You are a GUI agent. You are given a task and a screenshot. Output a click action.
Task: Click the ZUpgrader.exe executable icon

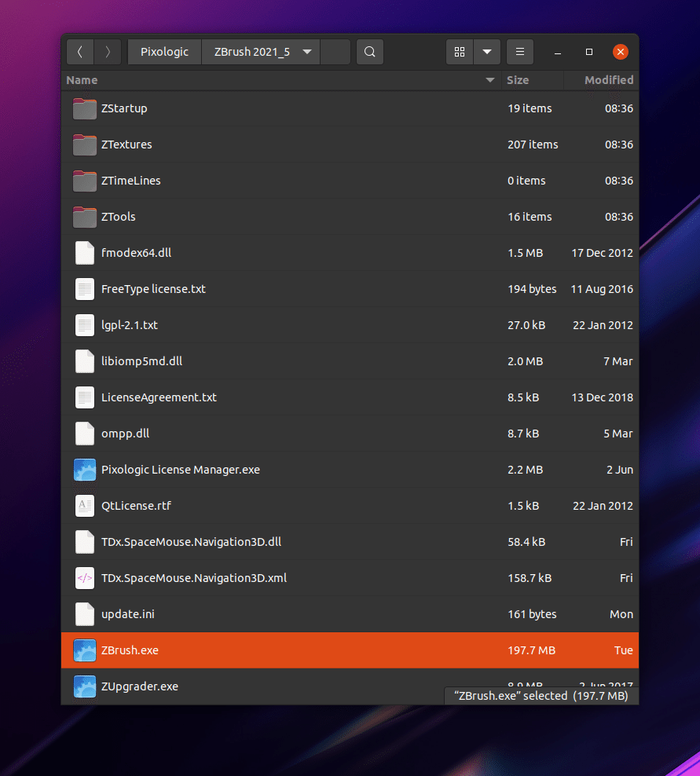(85, 686)
